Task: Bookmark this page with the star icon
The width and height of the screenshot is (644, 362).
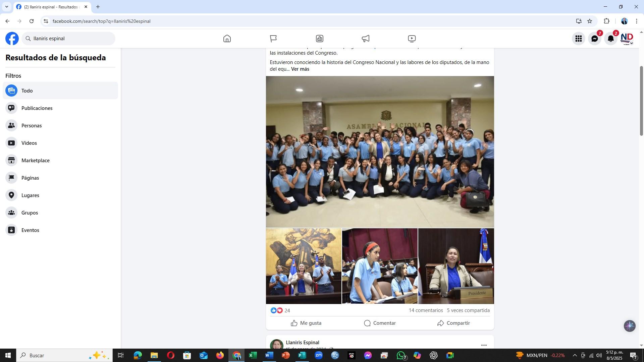Action: 590,21
